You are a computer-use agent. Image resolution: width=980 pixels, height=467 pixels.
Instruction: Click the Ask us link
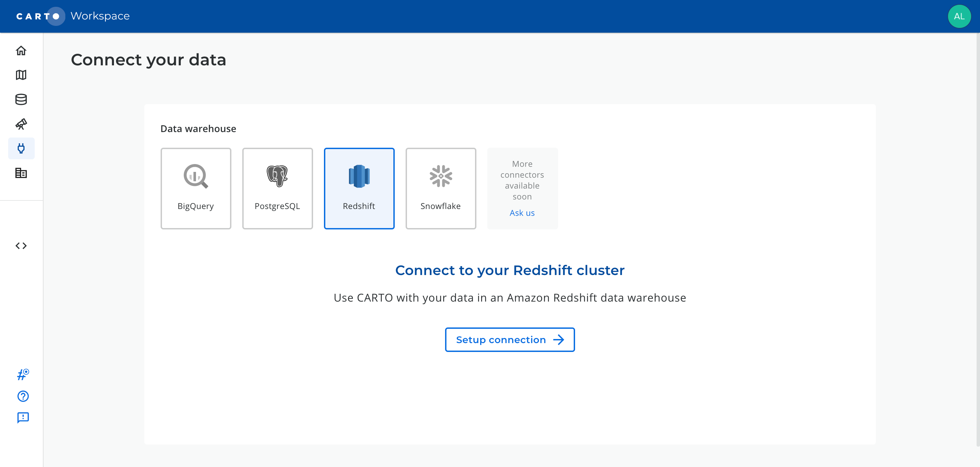(522, 213)
